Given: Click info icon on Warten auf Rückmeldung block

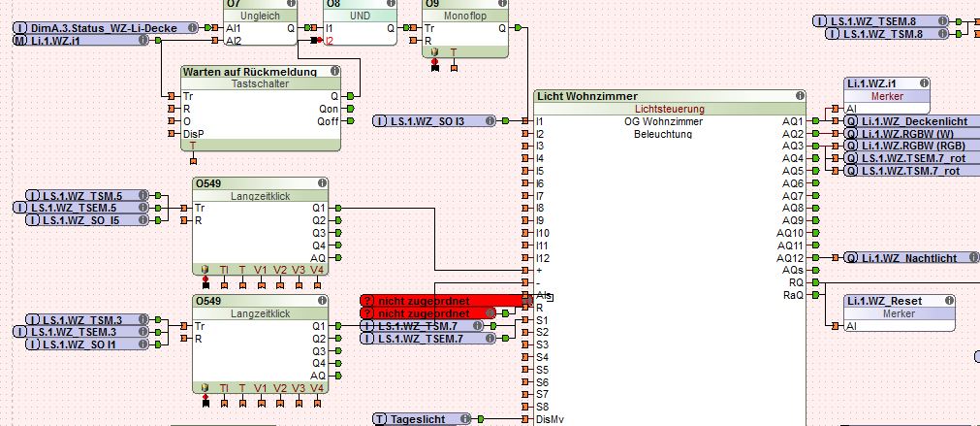Looking at the screenshot, I should tap(334, 72).
